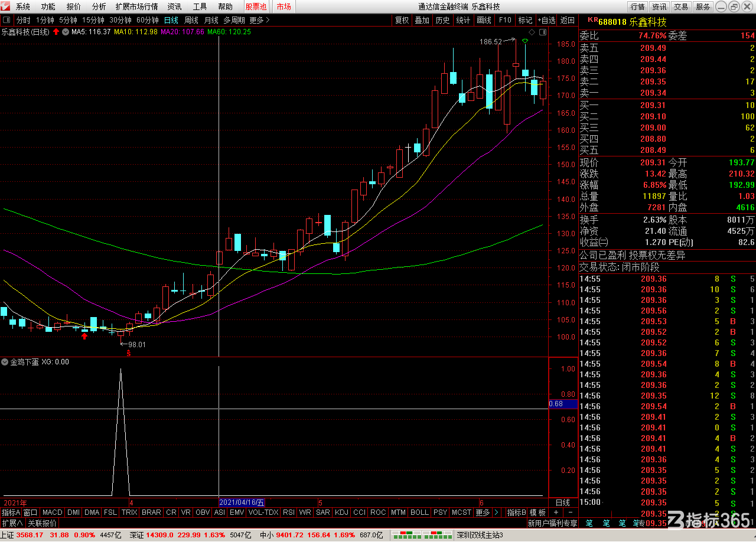756x542 pixels.
Task: Open the 指标A selector
Action: tap(11, 512)
